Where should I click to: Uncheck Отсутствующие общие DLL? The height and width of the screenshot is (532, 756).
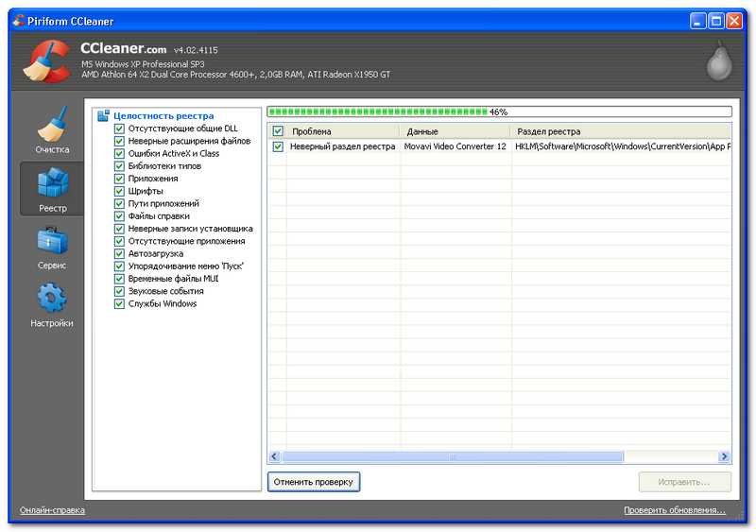tap(119, 129)
